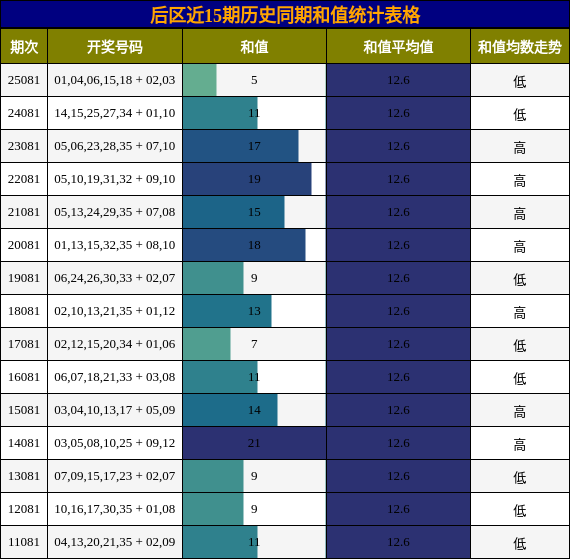The image size is (570, 559).
Task: Select period number 12081
Action: [x=24, y=509]
